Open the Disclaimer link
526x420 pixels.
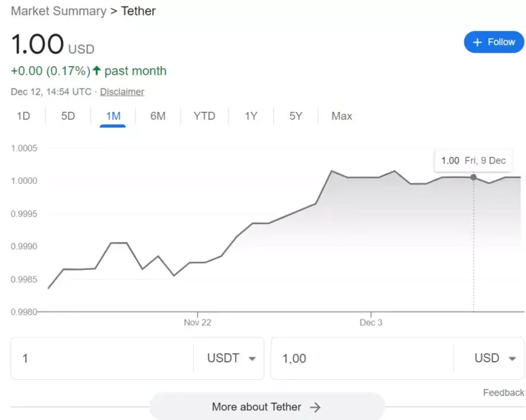(121, 92)
